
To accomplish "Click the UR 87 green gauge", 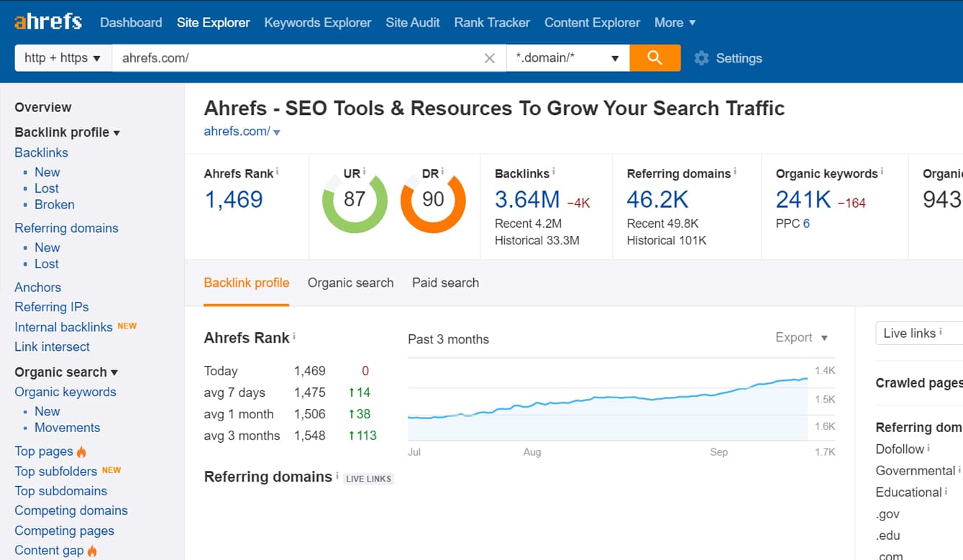I will tap(355, 201).
